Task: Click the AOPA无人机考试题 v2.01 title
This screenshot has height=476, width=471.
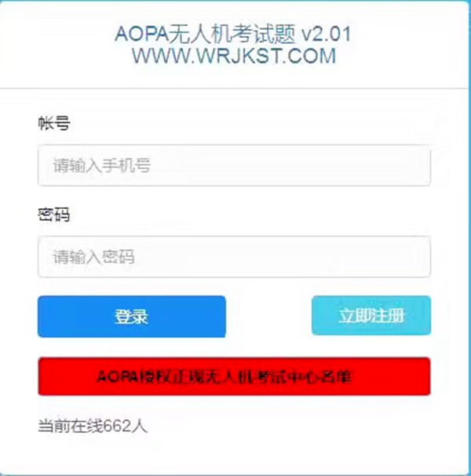Action: click(233, 34)
